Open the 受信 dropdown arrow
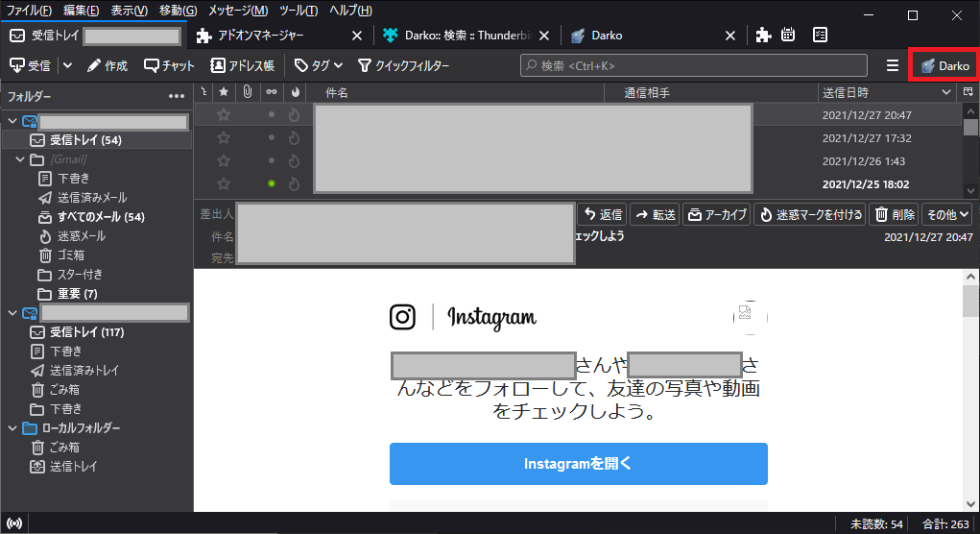Viewport: 980px width, 534px height. pos(67,65)
